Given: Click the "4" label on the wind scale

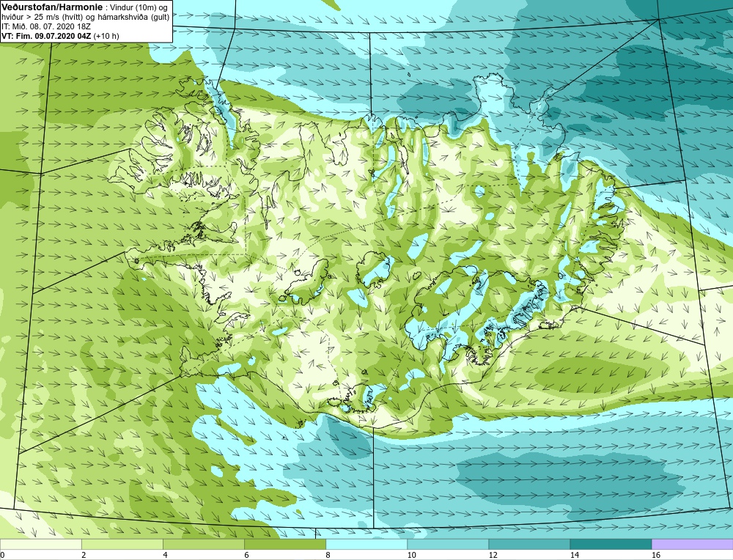Looking at the screenshot, I should tap(165, 555).
